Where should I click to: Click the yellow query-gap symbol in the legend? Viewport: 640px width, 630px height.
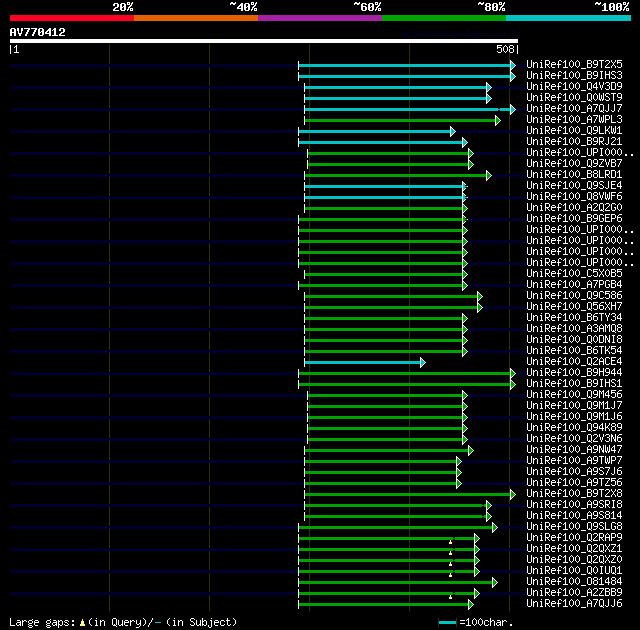click(82, 623)
